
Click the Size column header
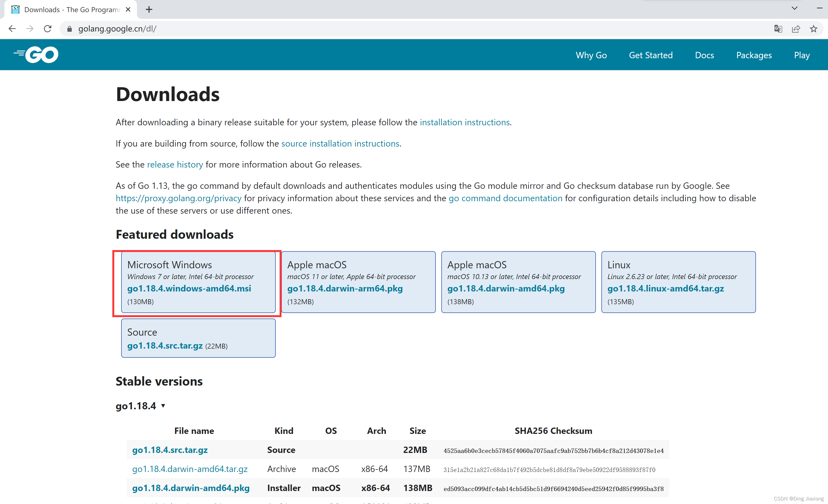(417, 431)
